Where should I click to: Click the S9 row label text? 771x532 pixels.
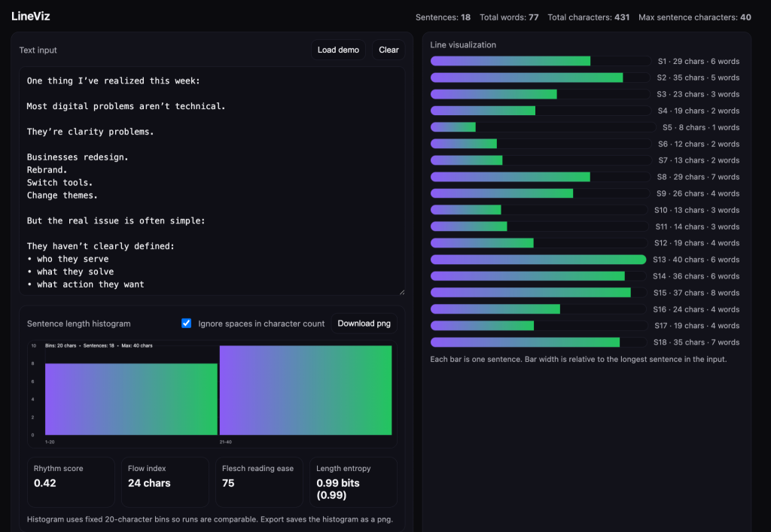tap(698, 193)
